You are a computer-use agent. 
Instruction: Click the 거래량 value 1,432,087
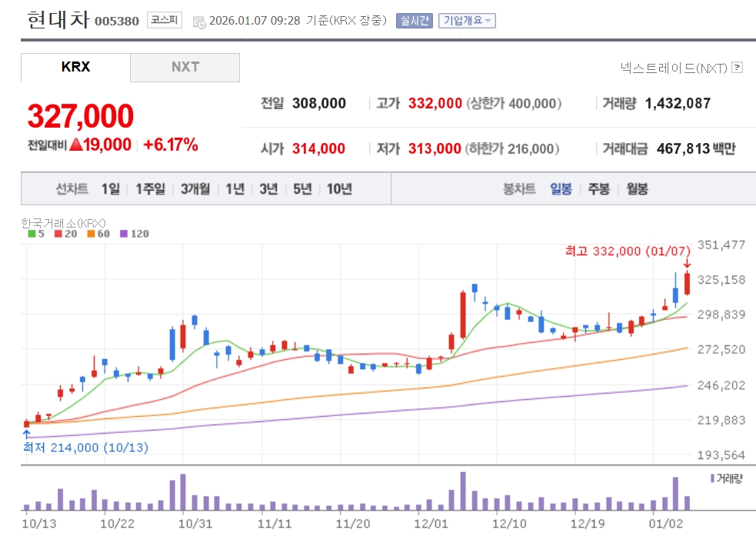coord(678,103)
